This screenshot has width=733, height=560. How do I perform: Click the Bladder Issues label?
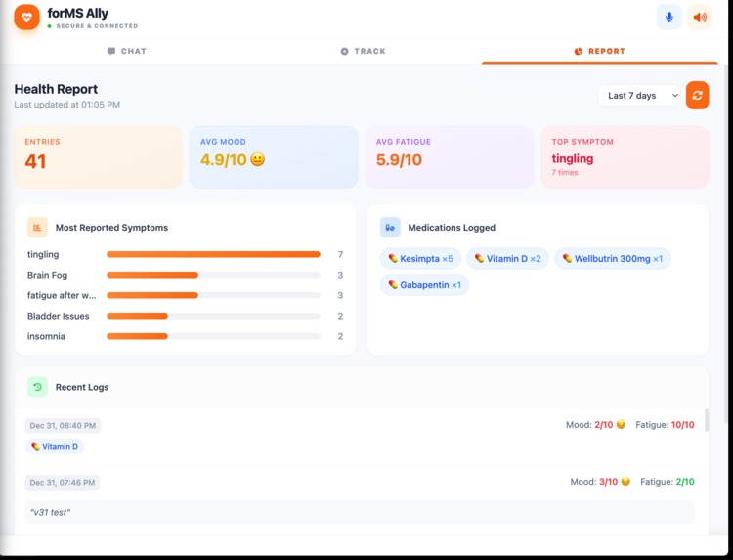(x=58, y=316)
